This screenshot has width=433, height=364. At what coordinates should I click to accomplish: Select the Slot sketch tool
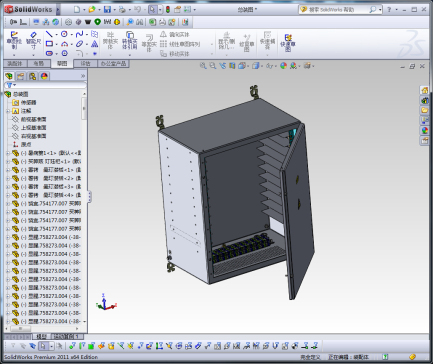pyautogui.click(x=49, y=53)
